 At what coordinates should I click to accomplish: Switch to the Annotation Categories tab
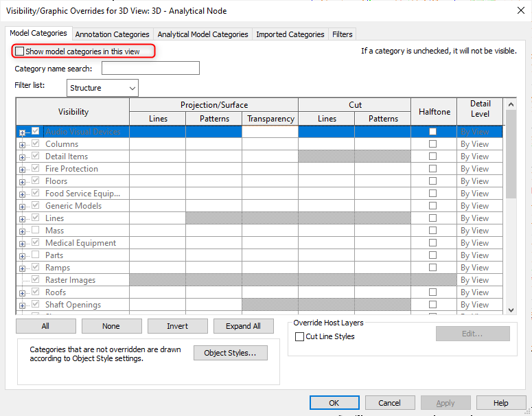(112, 34)
